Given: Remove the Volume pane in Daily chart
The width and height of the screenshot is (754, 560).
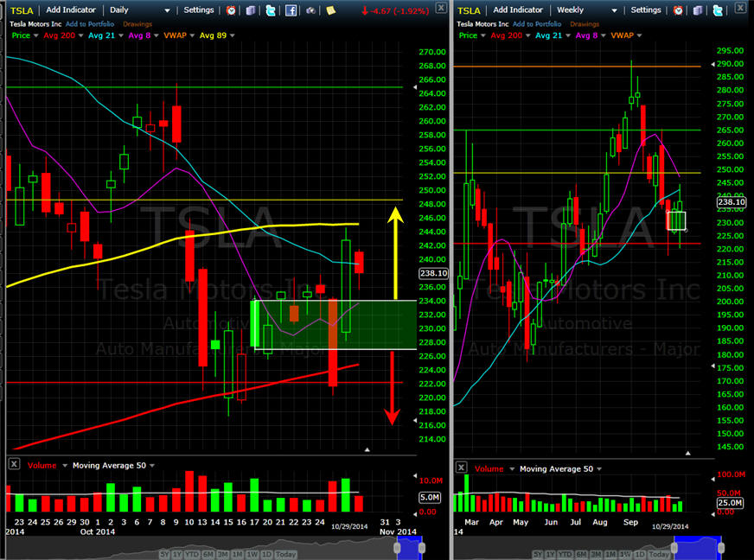Looking at the screenshot, I should coord(14,464).
